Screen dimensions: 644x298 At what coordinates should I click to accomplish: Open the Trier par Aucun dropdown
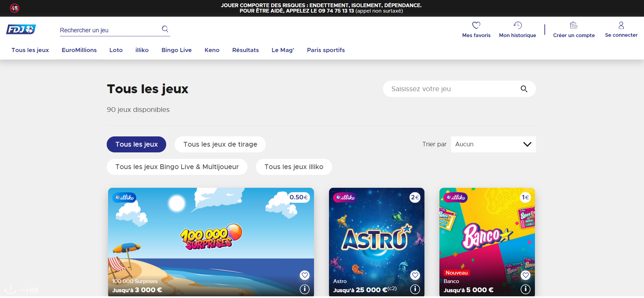pos(493,144)
